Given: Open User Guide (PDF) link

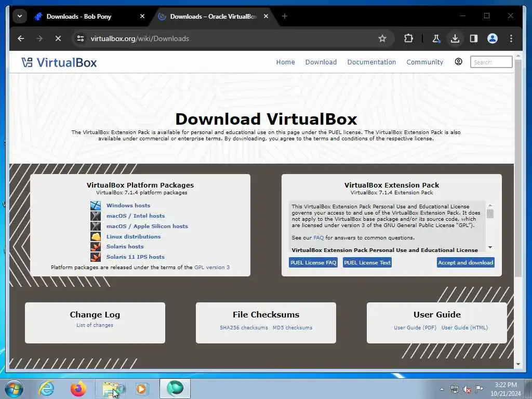Looking at the screenshot, I should pos(415,328).
